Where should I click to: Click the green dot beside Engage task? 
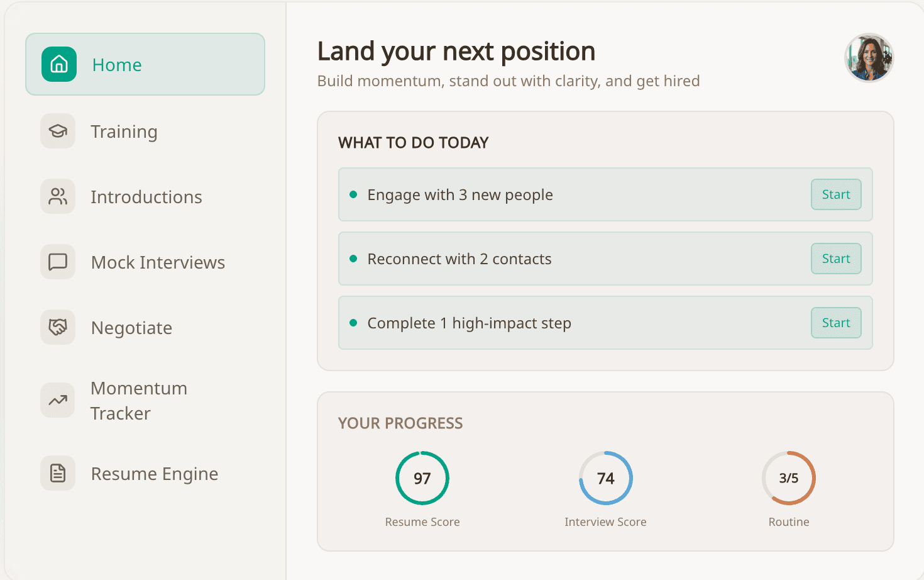(353, 195)
